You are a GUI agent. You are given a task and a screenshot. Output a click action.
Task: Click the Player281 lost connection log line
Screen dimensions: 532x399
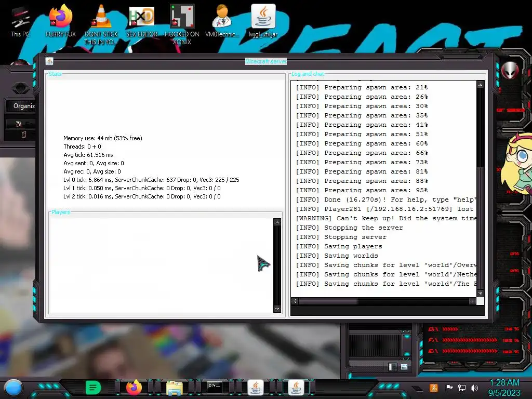pos(385,209)
